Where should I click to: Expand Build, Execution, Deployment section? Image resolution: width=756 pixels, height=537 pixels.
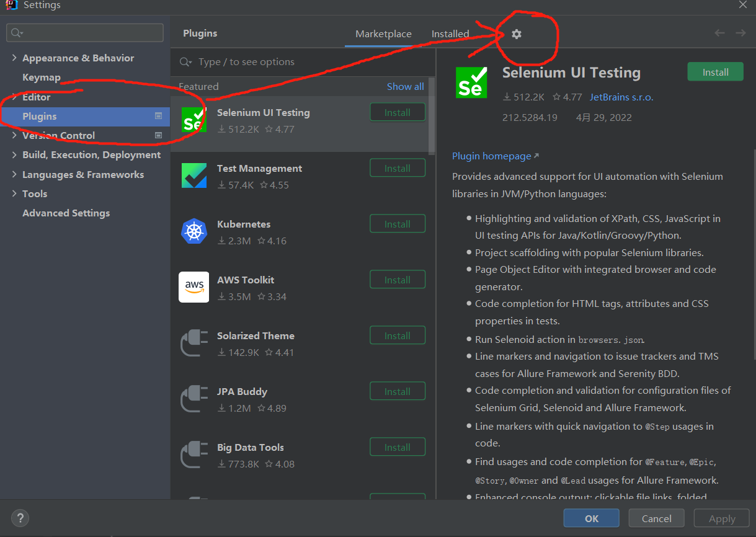click(x=14, y=154)
